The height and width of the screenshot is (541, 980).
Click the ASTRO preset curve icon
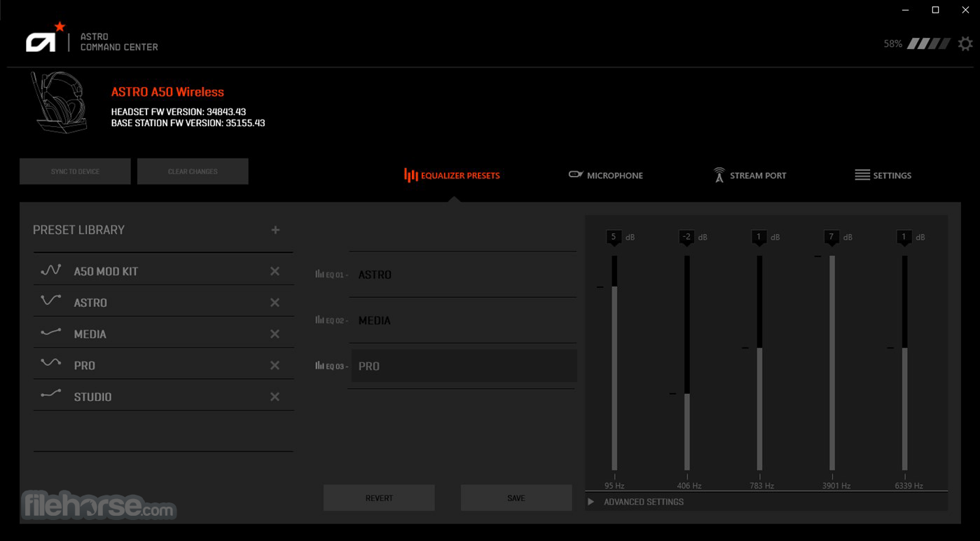(51, 300)
